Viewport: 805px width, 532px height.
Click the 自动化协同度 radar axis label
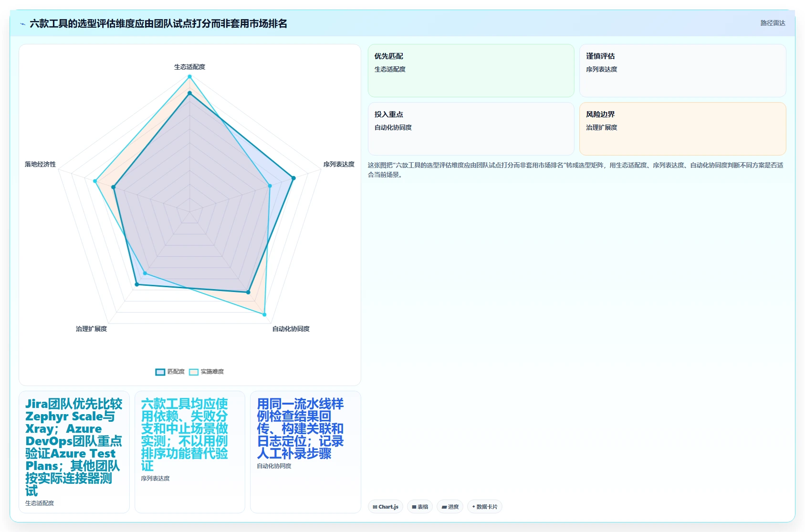[291, 329]
